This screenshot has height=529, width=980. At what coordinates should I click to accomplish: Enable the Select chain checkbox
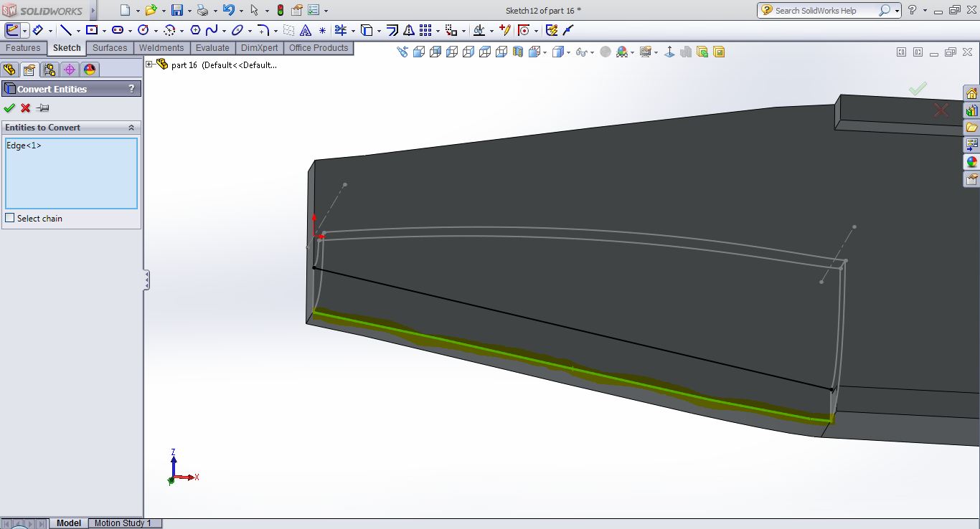(10, 218)
